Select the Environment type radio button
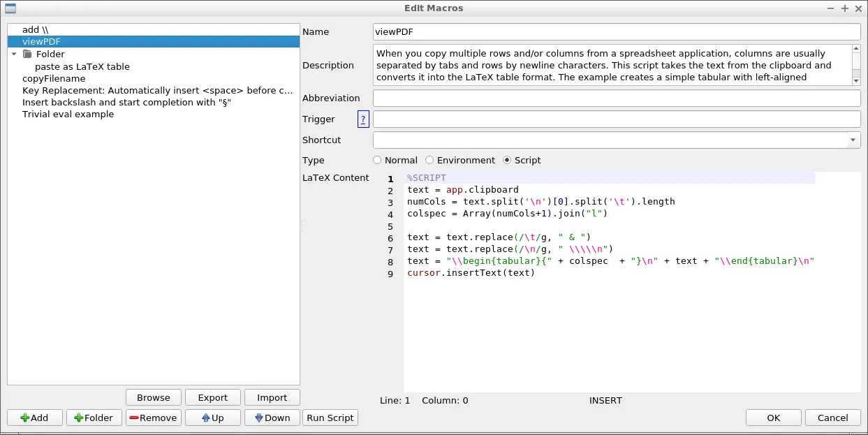868x435 pixels. click(429, 161)
